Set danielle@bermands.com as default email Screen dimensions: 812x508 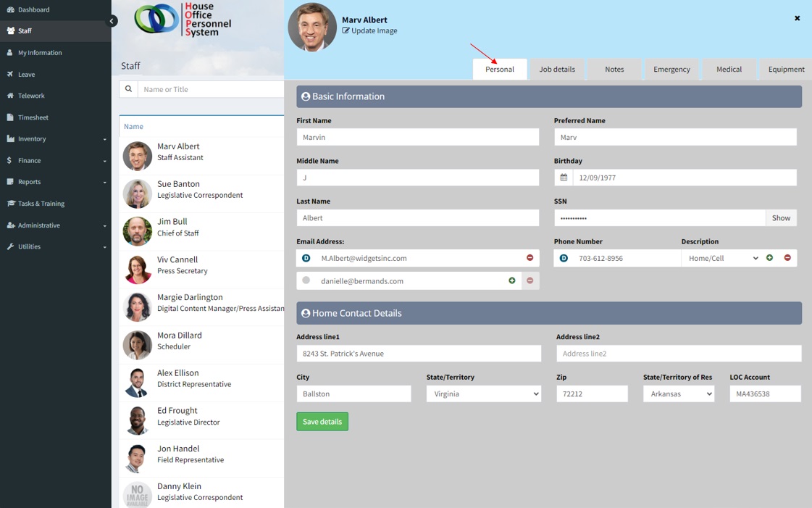(306, 280)
